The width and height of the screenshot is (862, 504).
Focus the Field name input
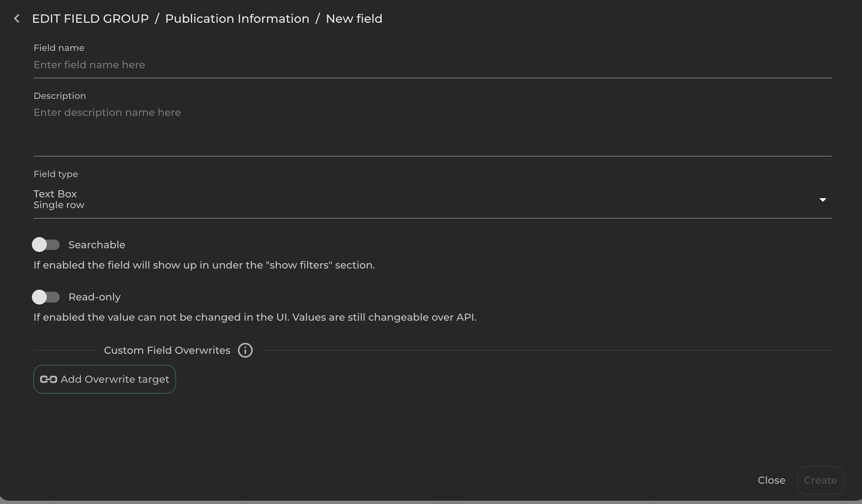click(432, 65)
